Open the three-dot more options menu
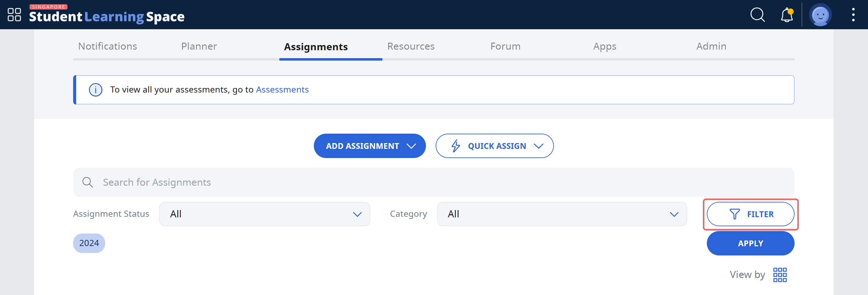Viewport: 868px width, 295px height. point(853,15)
